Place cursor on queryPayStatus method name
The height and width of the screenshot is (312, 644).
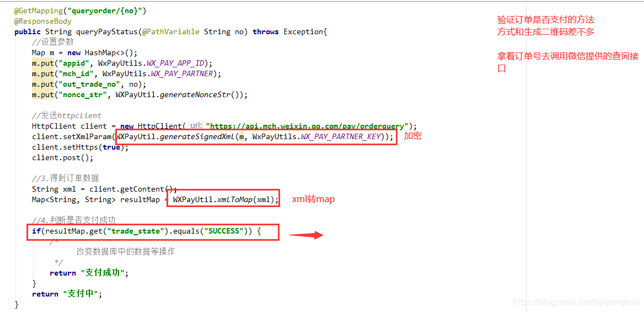[106, 31]
